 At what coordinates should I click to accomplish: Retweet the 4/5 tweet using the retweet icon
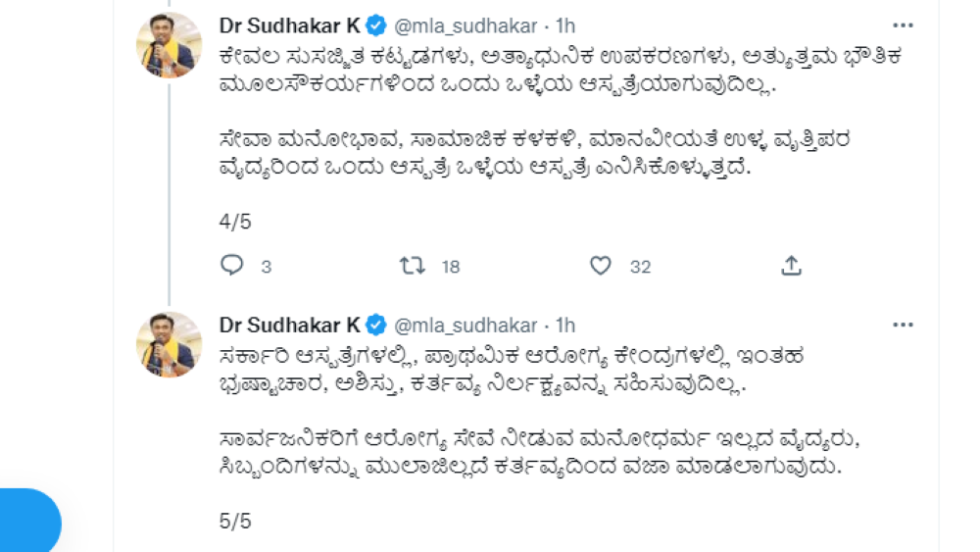[x=413, y=266]
